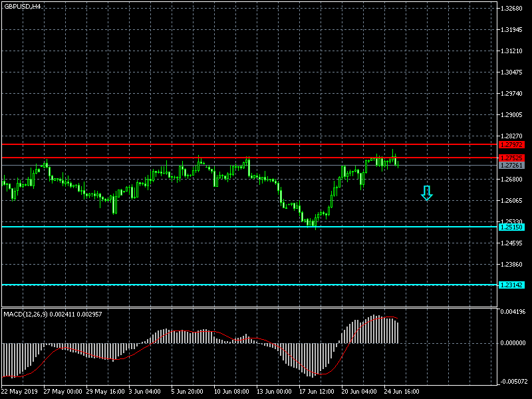Click the 10 Jun 08:00 time label
The height and width of the screenshot is (399, 532).
[x=230, y=391]
